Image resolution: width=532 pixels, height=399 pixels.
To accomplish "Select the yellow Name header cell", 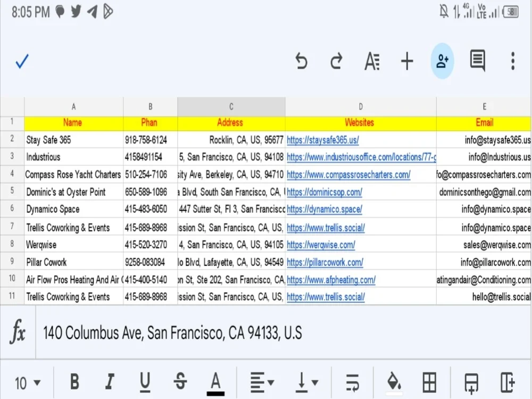I will (73, 123).
